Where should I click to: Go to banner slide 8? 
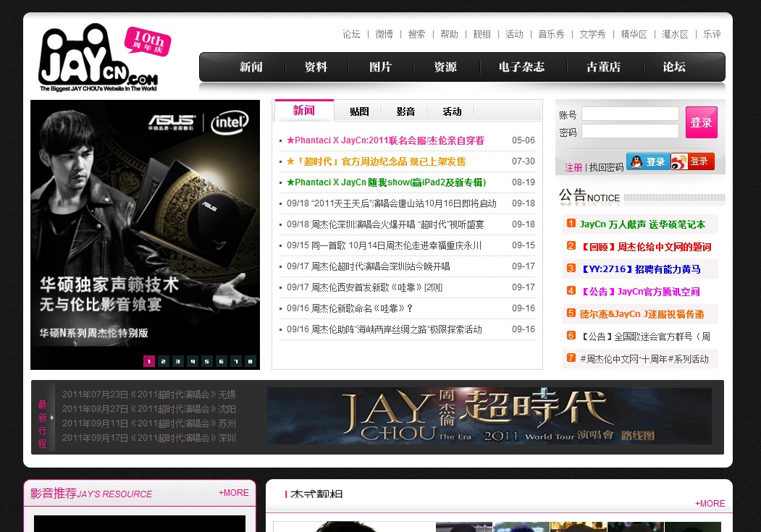[251, 361]
